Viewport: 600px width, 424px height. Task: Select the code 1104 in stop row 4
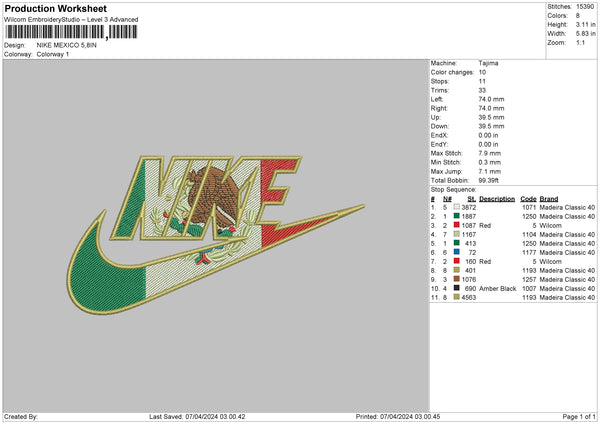529,235
